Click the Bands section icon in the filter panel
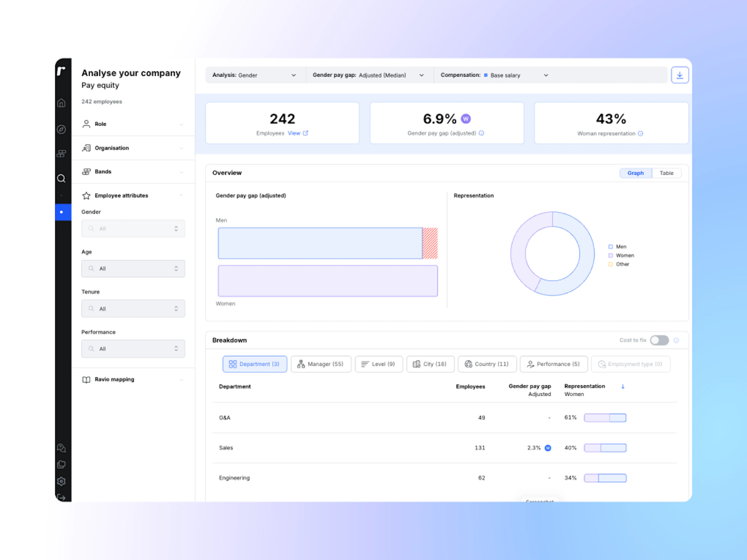 86,171
